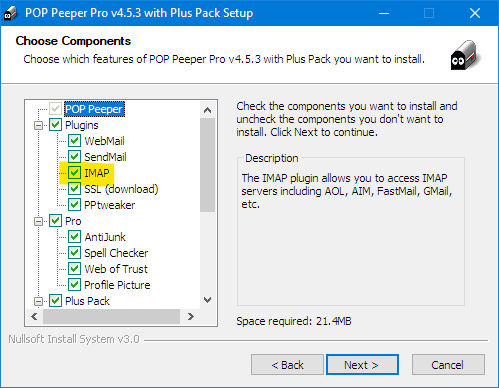The height and width of the screenshot is (388, 499).
Task: Collapse the Plus Pack tree node
Action: [x=39, y=301]
